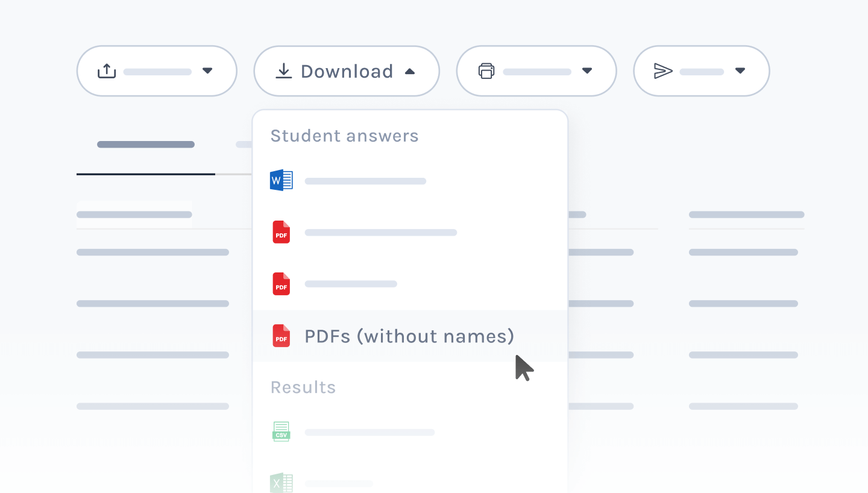Click the PDF icon directly below the Word icon
Image resolution: width=868 pixels, height=493 pixels.
281,232
